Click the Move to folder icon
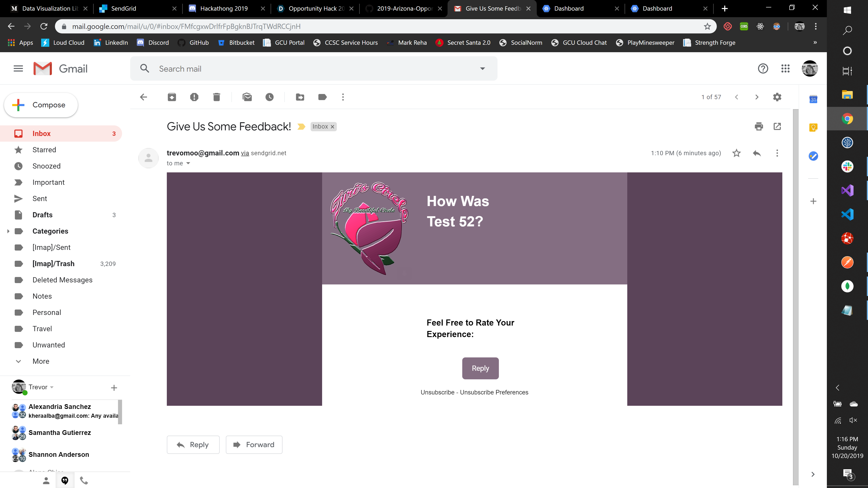Viewport: 868px width, 488px height. (300, 97)
